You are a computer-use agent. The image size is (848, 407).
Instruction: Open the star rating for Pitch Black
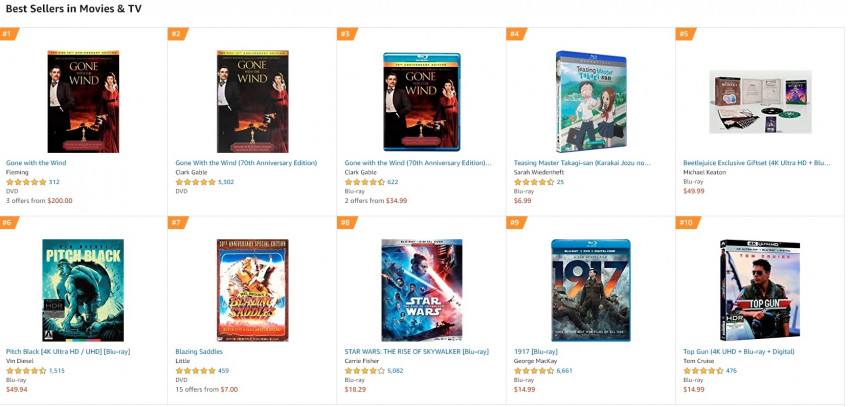pos(26,371)
